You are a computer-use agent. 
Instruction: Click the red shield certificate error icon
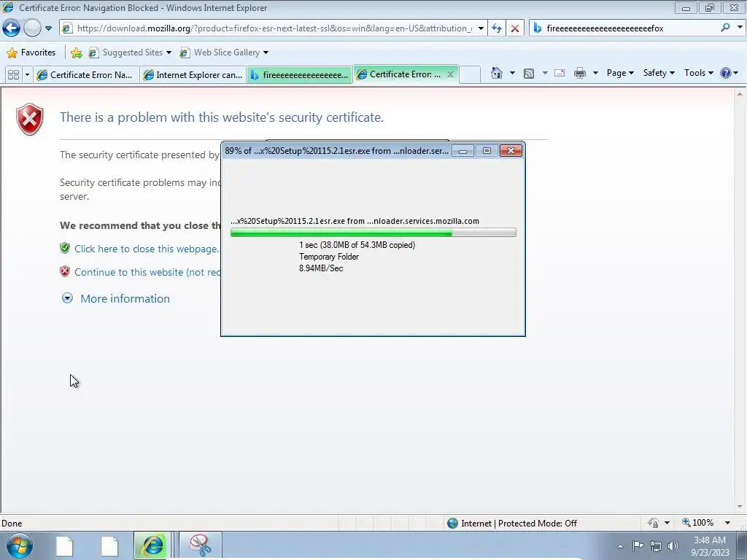point(29,119)
